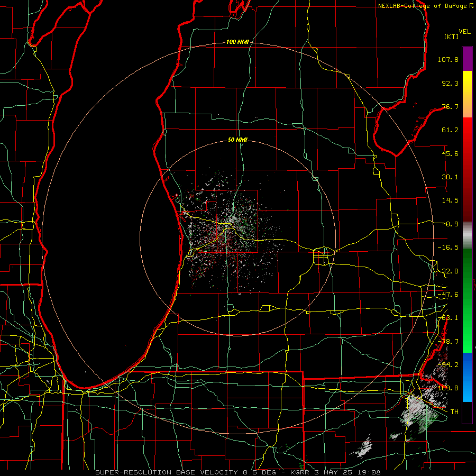The image size is (476, 476).
Task: Click the 19:08 timestamp in the caption
Action: pyautogui.click(x=370, y=472)
